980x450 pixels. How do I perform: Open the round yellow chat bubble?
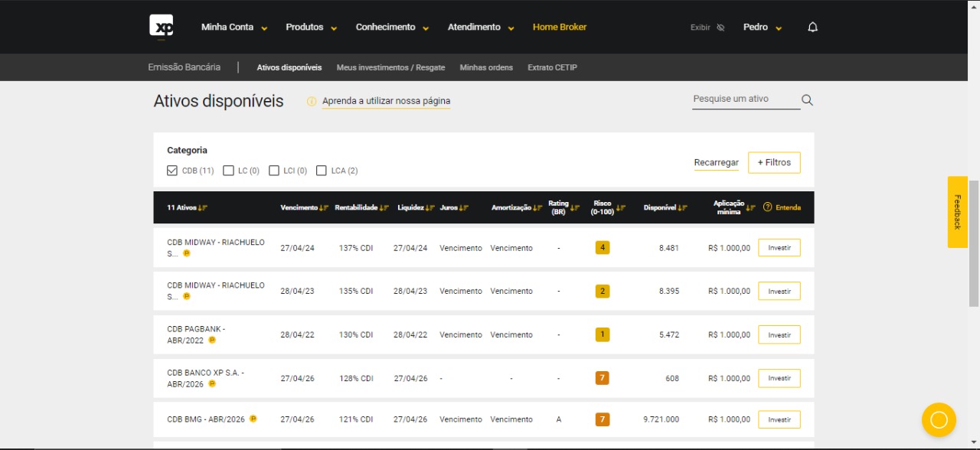click(939, 420)
